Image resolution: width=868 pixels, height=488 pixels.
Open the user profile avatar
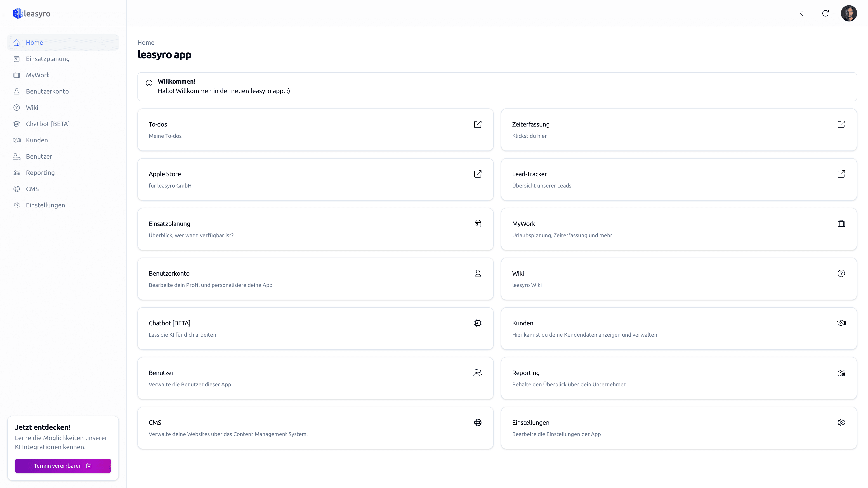tap(849, 14)
